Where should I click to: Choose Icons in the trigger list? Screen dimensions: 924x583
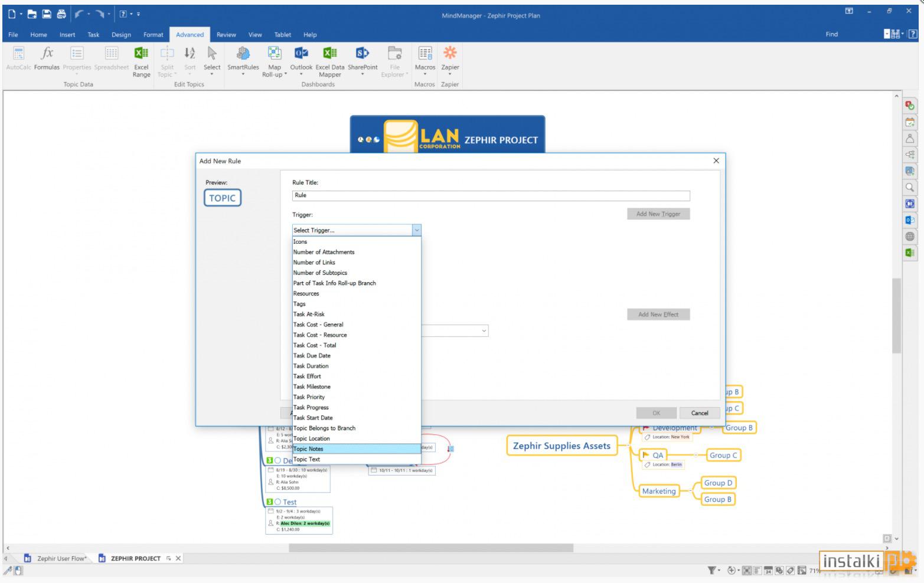click(357, 242)
